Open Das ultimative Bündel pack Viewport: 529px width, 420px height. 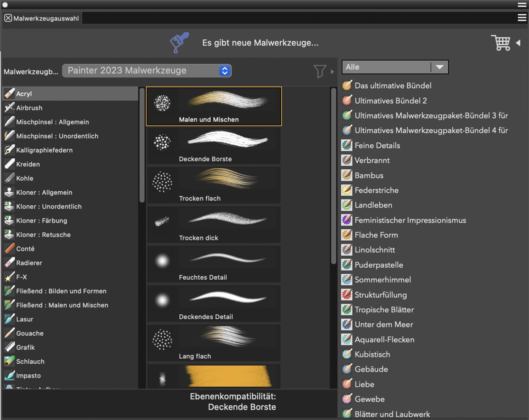tap(393, 86)
